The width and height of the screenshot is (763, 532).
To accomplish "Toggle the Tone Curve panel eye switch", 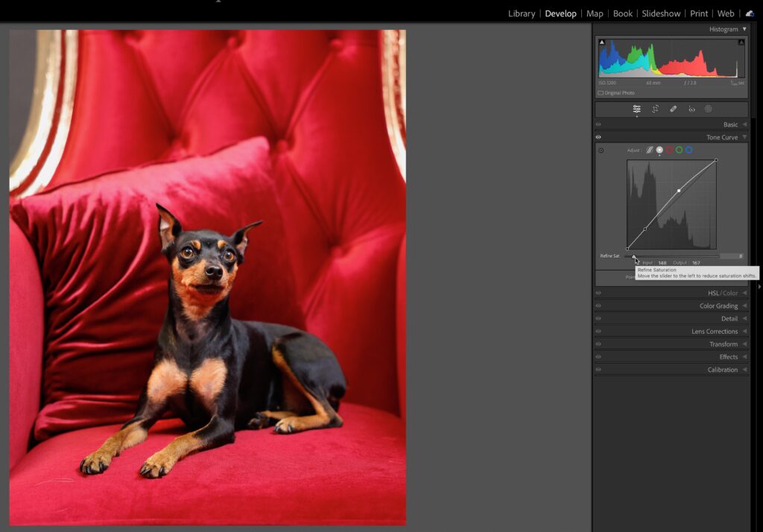I will [x=598, y=137].
